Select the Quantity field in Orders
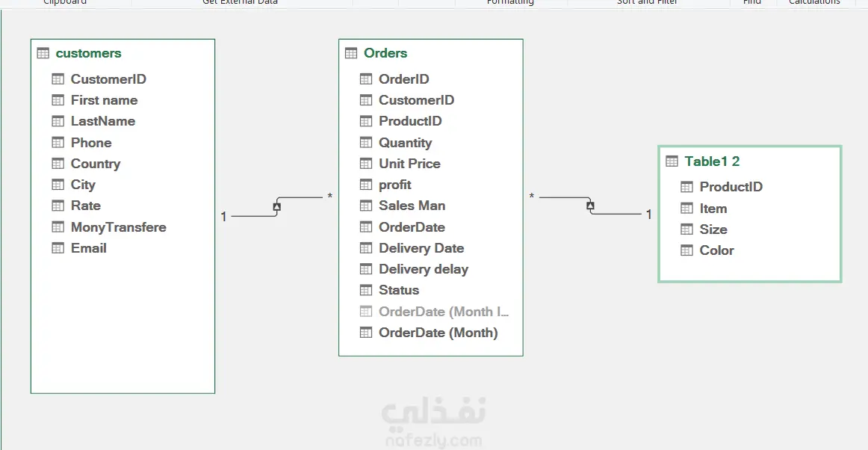868x450 pixels. (x=405, y=143)
